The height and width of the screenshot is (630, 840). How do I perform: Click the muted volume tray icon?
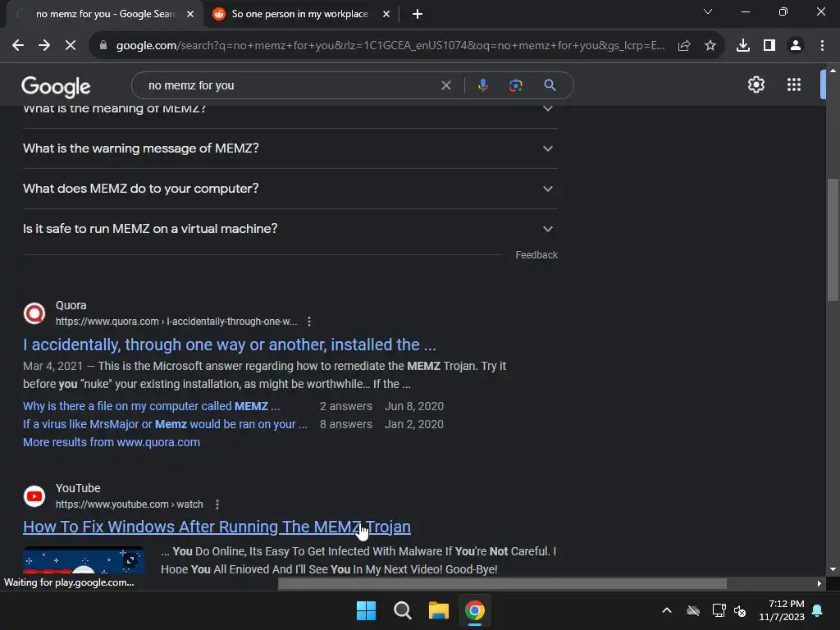741,610
